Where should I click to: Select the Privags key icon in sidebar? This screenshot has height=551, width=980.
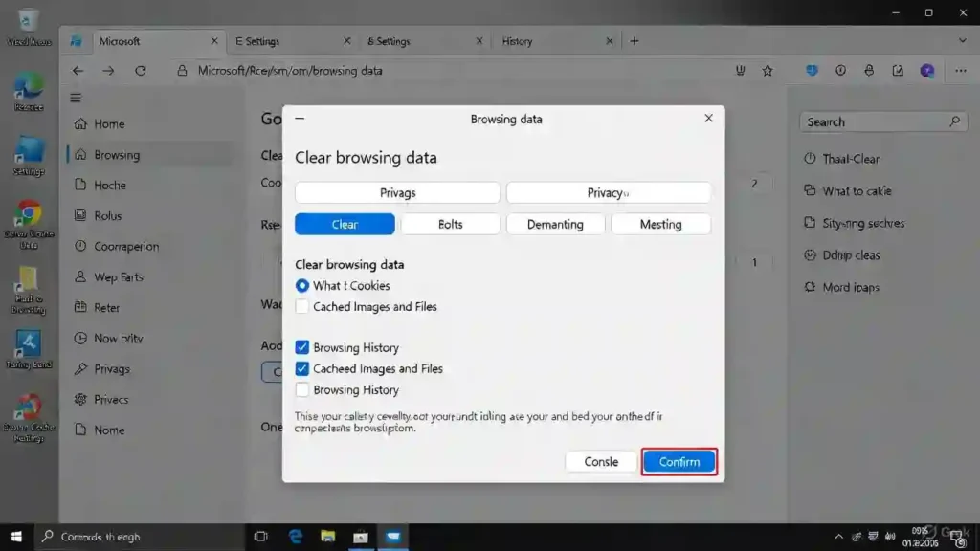click(x=81, y=368)
